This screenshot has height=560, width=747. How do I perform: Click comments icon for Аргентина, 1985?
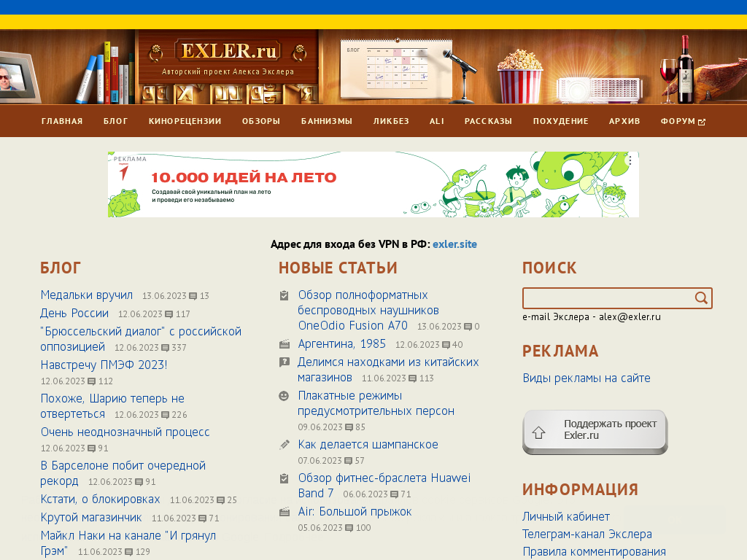[446, 345]
